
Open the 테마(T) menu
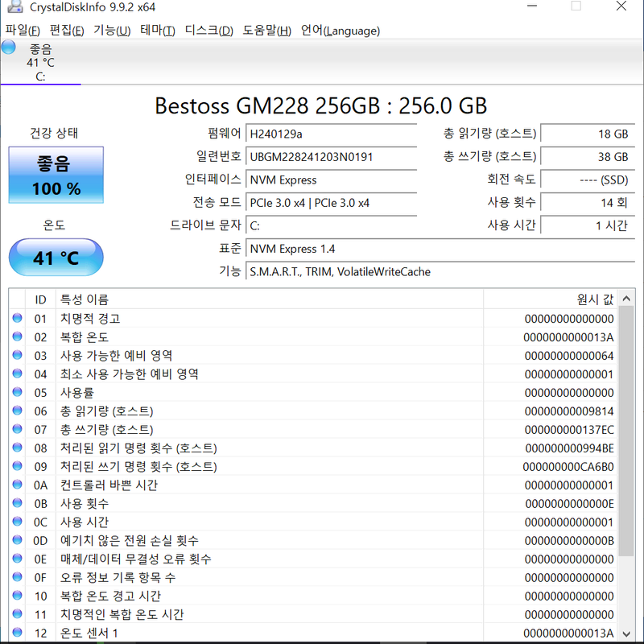tap(157, 31)
